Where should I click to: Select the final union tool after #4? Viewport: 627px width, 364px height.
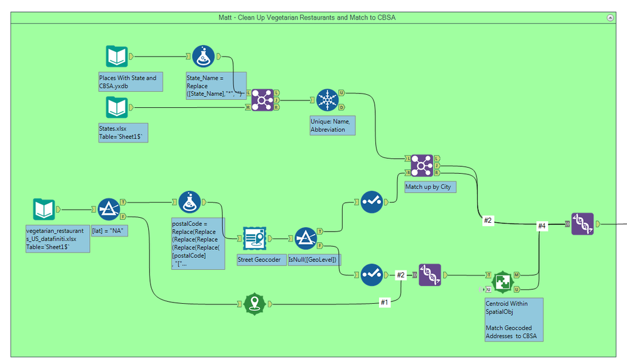coord(582,224)
